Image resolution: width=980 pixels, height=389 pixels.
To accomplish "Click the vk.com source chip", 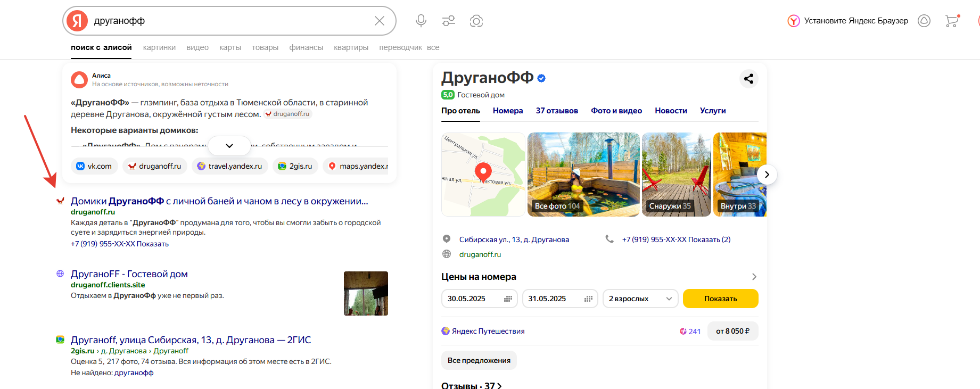I will [94, 166].
